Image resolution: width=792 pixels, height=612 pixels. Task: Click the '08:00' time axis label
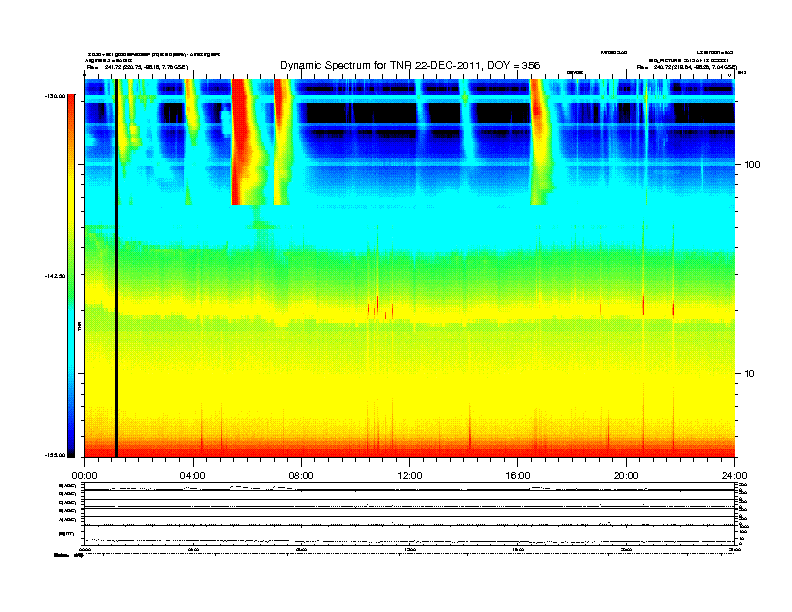pos(301,476)
